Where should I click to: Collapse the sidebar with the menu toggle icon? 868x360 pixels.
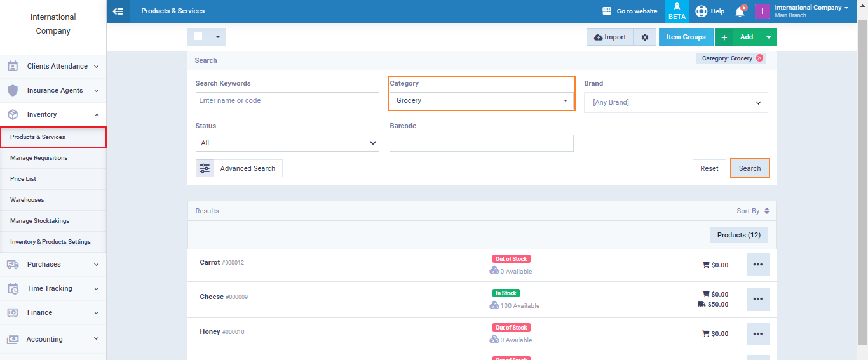(118, 11)
